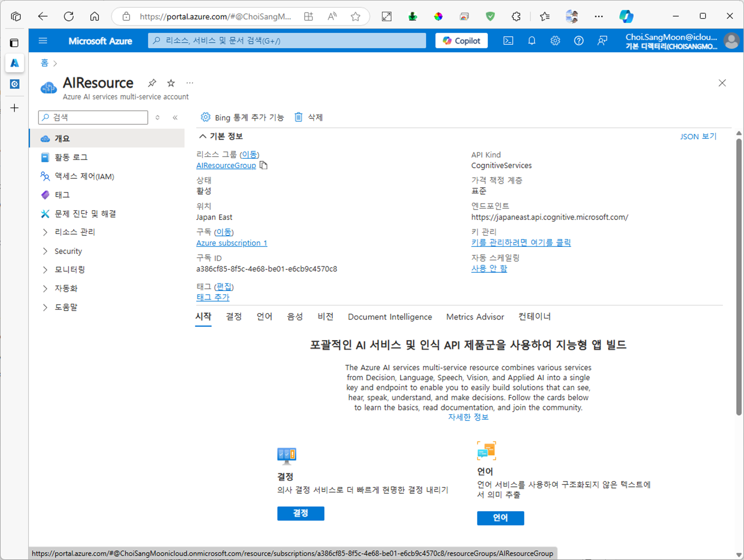Open Cloud Shell from the top bar
The image size is (744, 560).
[508, 41]
